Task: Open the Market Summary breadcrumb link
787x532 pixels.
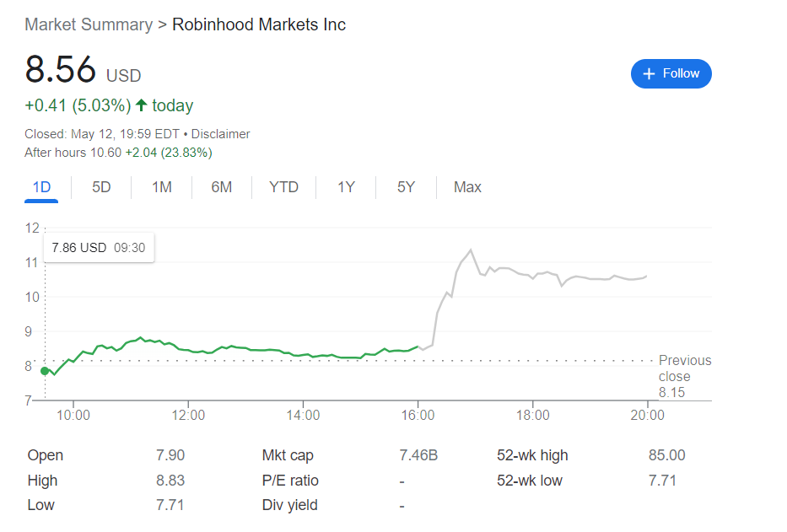Action: pos(89,24)
